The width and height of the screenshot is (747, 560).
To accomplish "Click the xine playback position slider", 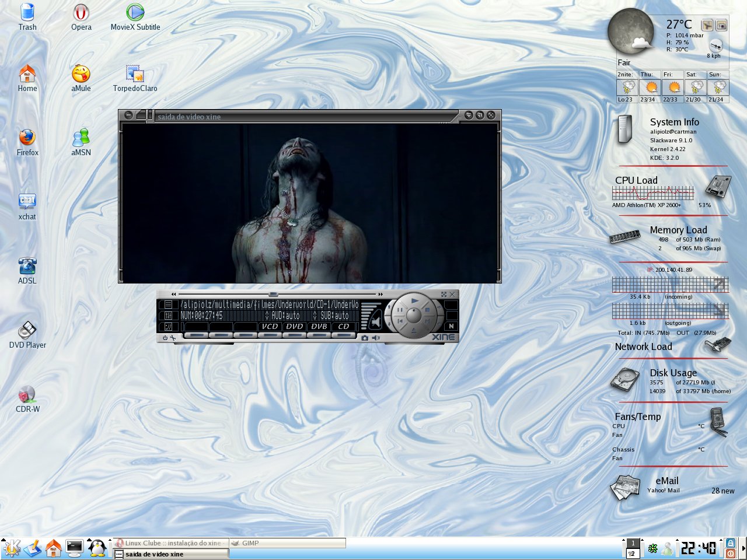I will click(279, 294).
